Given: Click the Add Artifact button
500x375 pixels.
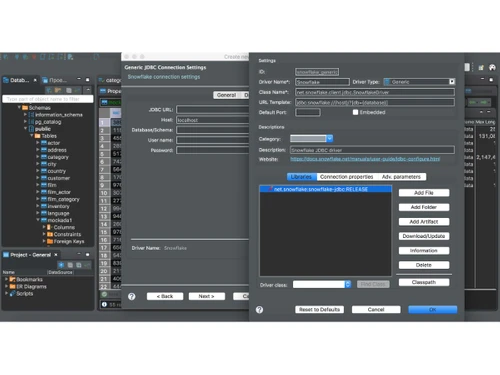Looking at the screenshot, I should (x=424, y=222).
